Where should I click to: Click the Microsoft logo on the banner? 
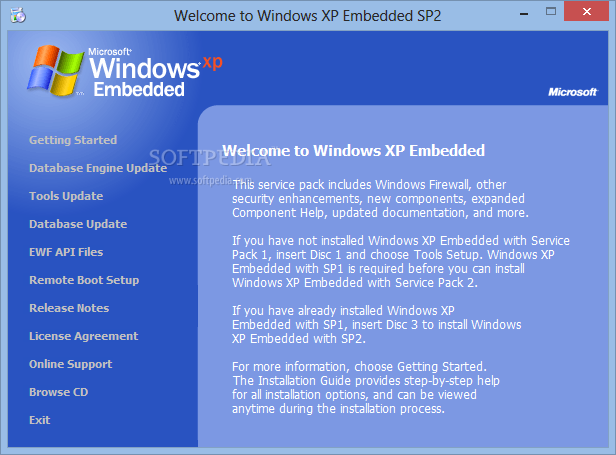pos(572,92)
